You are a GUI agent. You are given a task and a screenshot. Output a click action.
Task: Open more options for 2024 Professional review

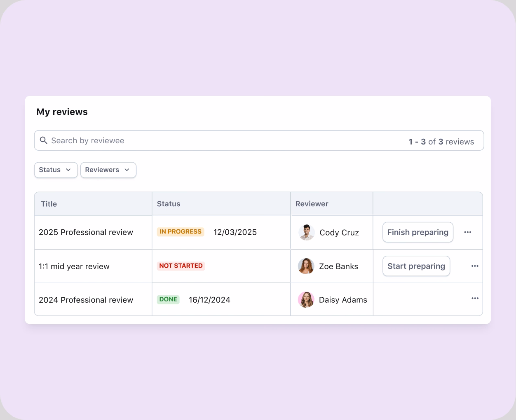[475, 298]
